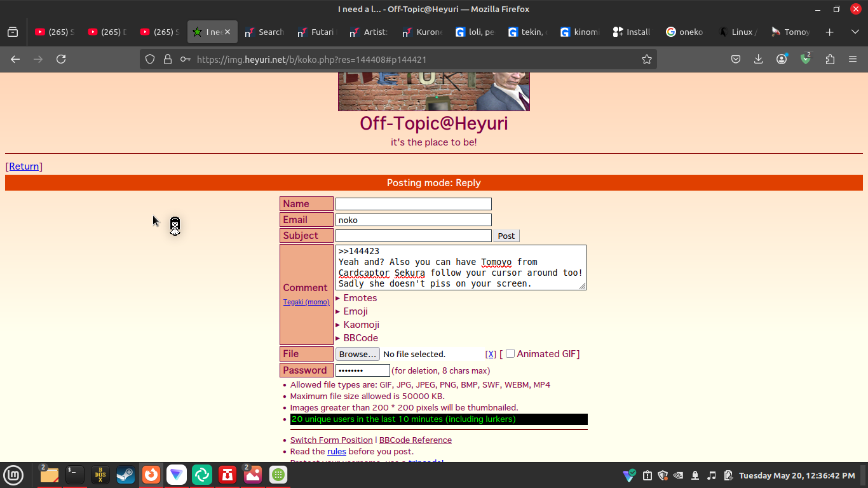The image size is (868, 488).
Task: Click the Post button
Action: click(506, 236)
